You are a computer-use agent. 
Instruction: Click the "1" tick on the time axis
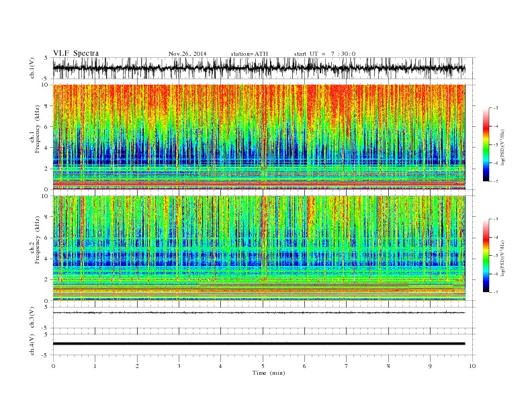point(95,366)
